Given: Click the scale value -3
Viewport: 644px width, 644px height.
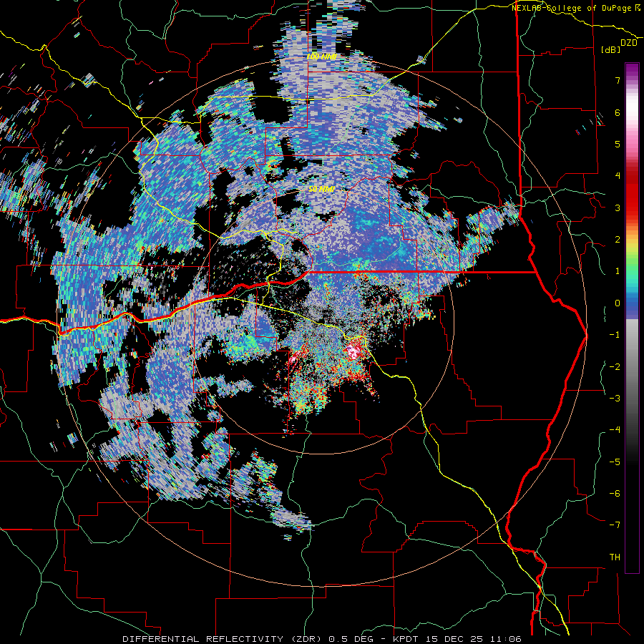Looking at the screenshot, I should coord(615,399).
